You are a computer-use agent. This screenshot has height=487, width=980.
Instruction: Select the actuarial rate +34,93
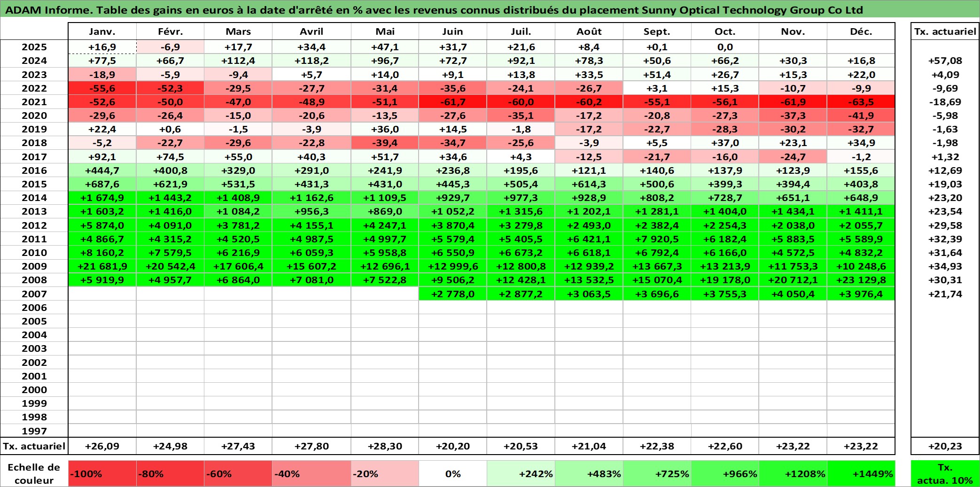pyautogui.click(x=945, y=266)
